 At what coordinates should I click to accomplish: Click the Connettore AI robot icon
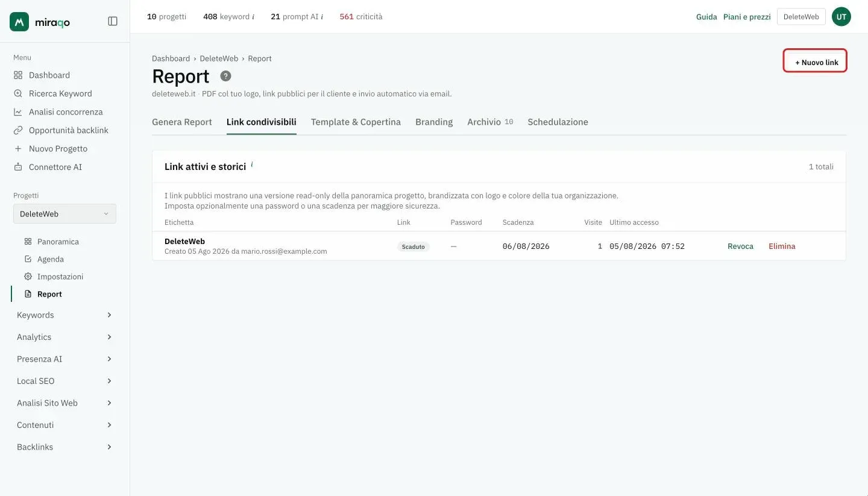click(18, 167)
